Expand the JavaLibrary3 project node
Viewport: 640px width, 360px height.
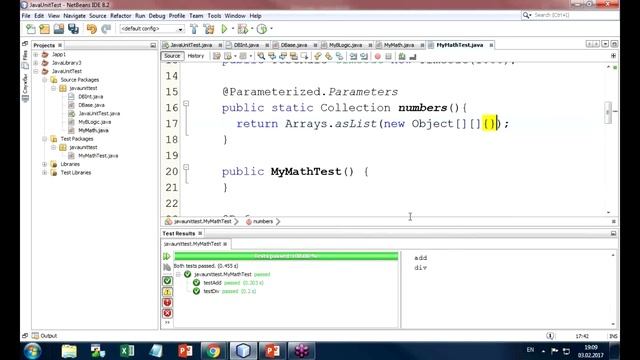(36, 63)
